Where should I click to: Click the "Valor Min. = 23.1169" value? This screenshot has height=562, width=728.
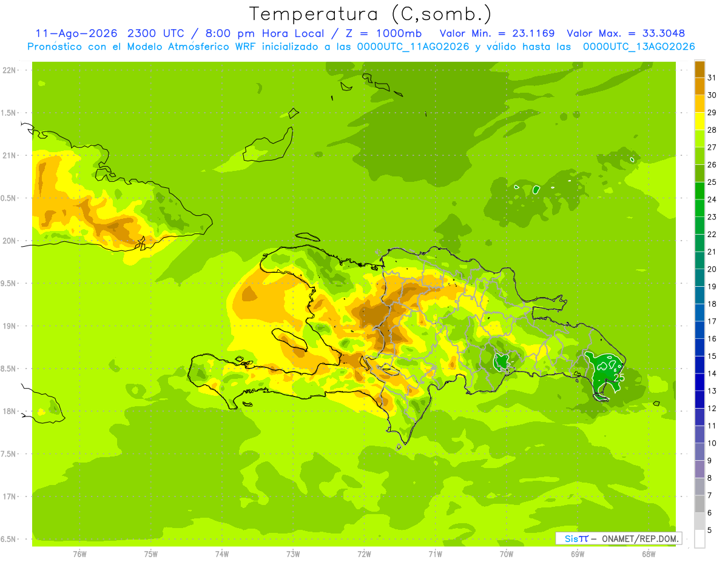click(497, 33)
